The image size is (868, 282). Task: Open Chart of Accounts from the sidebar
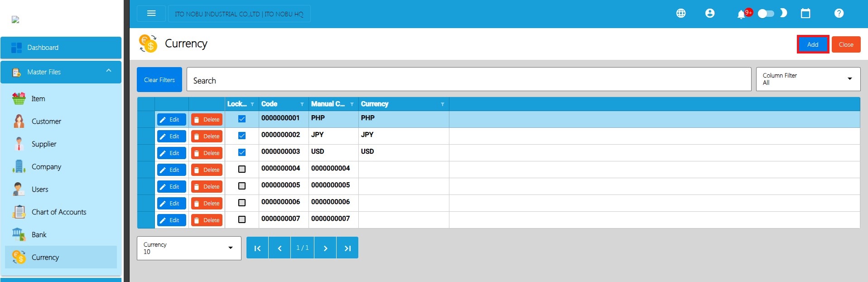pos(58,212)
